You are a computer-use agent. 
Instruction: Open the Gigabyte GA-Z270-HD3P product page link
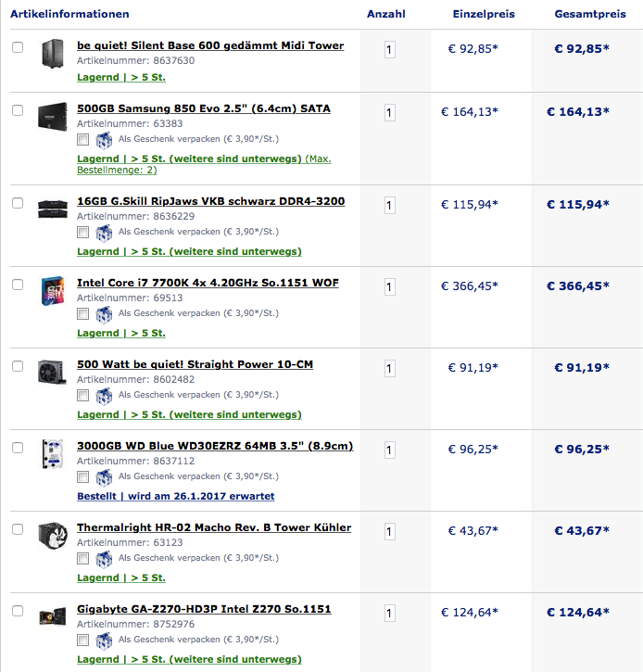point(204,609)
